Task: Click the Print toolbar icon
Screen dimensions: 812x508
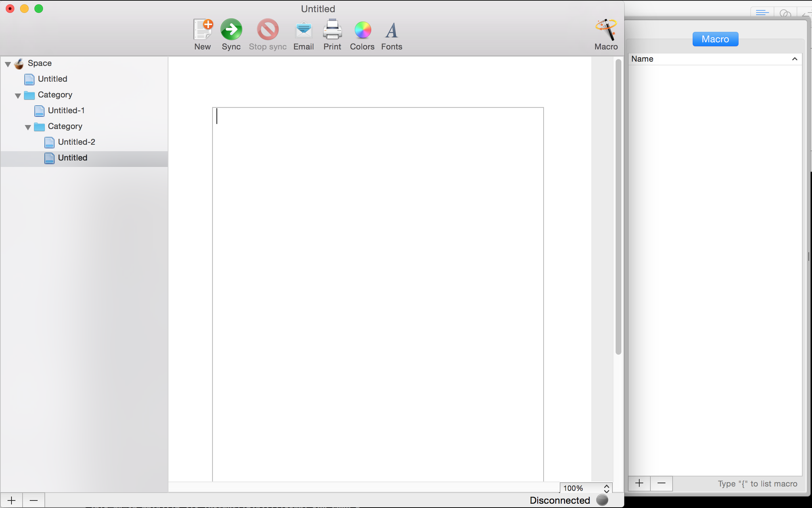Action: point(332,30)
